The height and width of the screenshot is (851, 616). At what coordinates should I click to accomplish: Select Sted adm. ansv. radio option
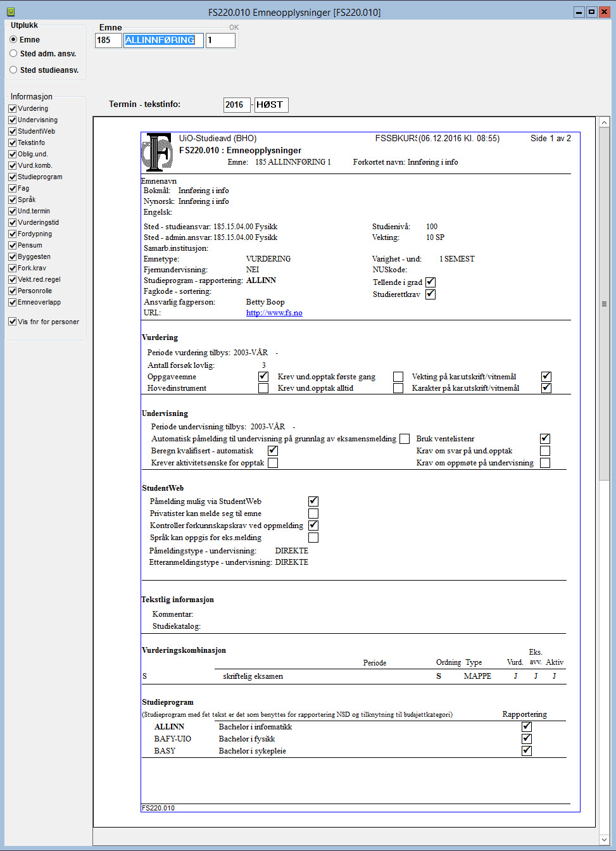[13, 53]
